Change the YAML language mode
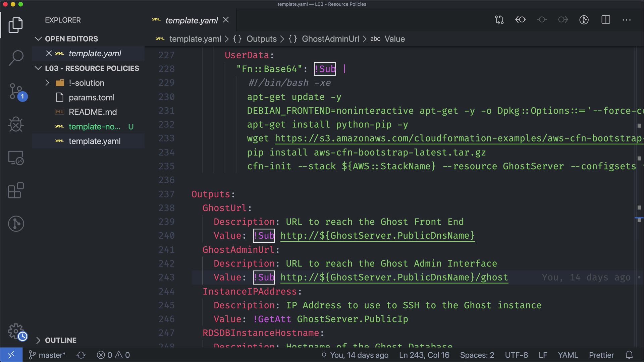 pyautogui.click(x=568, y=355)
